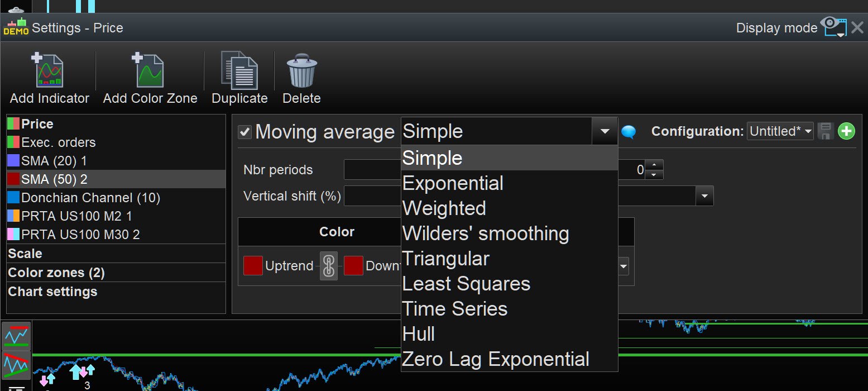868x391 pixels.
Task: Increase value with the stepper up arrow
Action: click(x=654, y=164)
